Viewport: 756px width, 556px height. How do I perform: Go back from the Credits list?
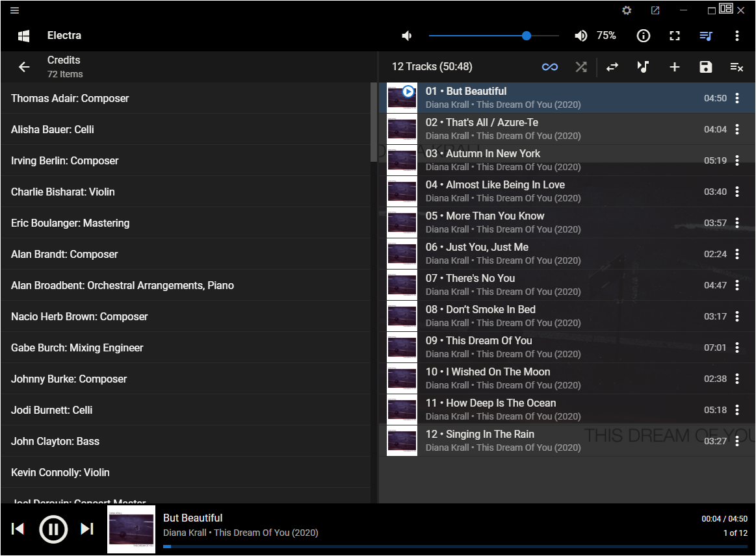[24, 67]
